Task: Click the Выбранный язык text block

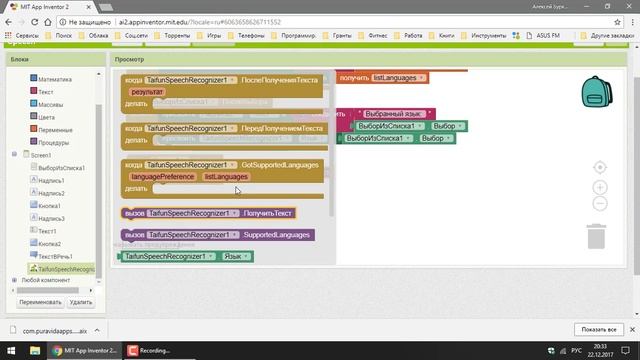Action: (x=393, y=114)
